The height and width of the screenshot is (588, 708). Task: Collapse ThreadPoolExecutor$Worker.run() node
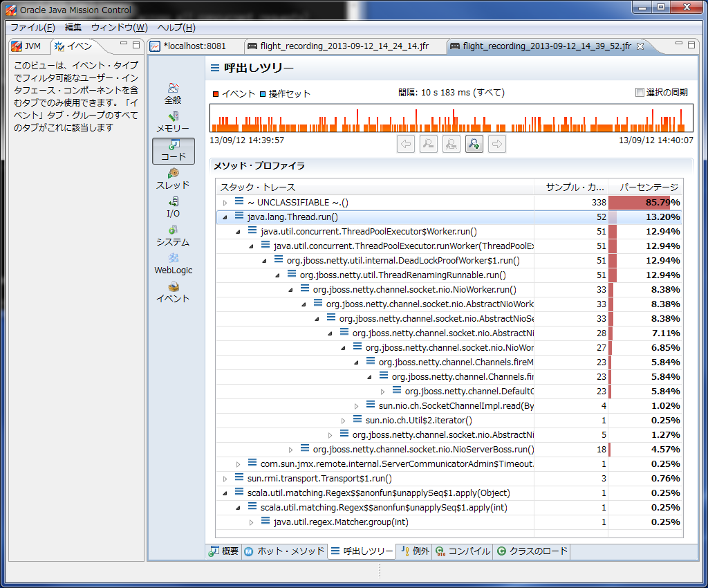click(x=238, y=232)
